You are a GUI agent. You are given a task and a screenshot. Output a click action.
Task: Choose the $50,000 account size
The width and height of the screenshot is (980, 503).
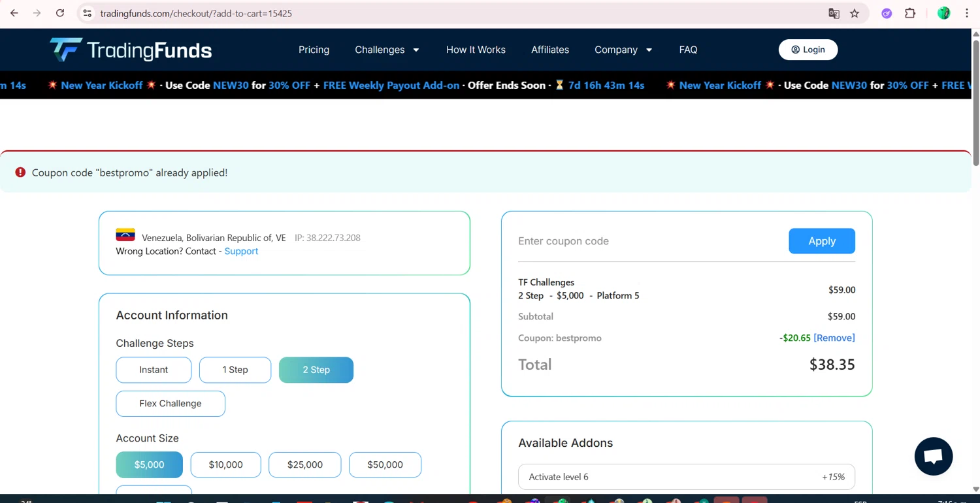[x=385, y=464]
